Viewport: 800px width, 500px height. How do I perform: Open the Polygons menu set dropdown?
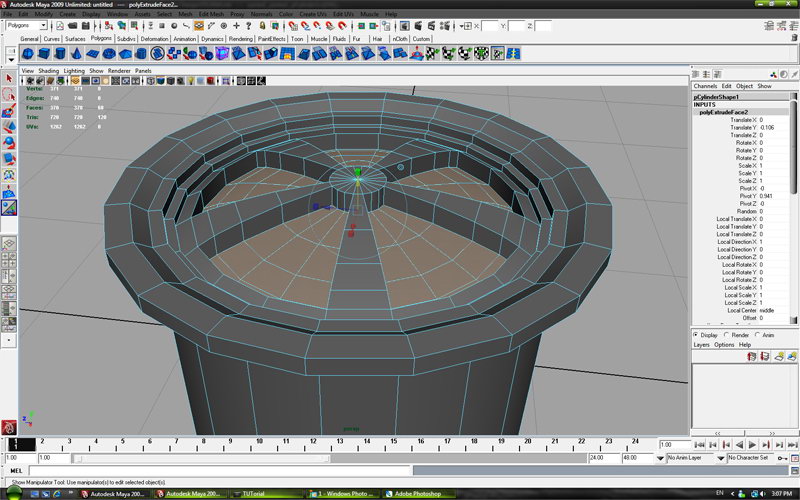point(24,26)
